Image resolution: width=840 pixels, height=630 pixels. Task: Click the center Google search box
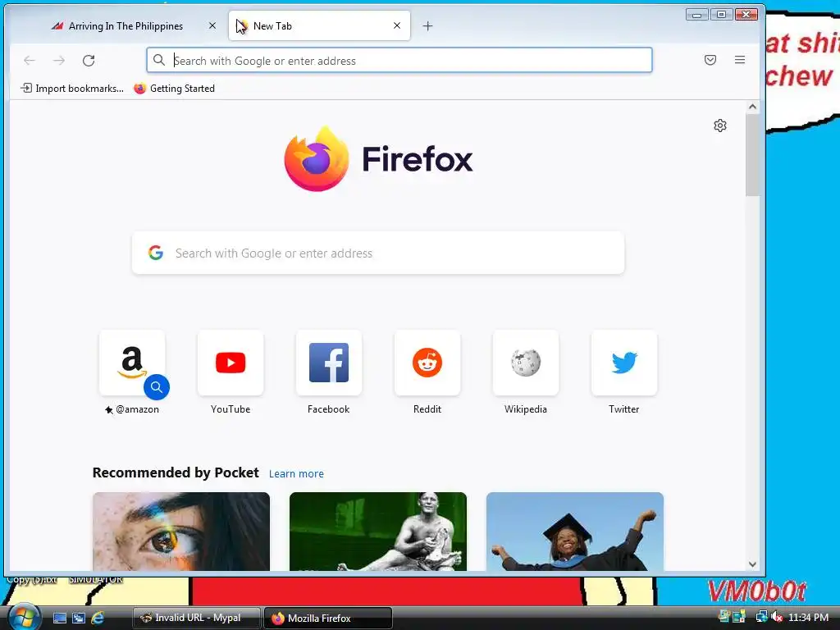click(378, 253)
